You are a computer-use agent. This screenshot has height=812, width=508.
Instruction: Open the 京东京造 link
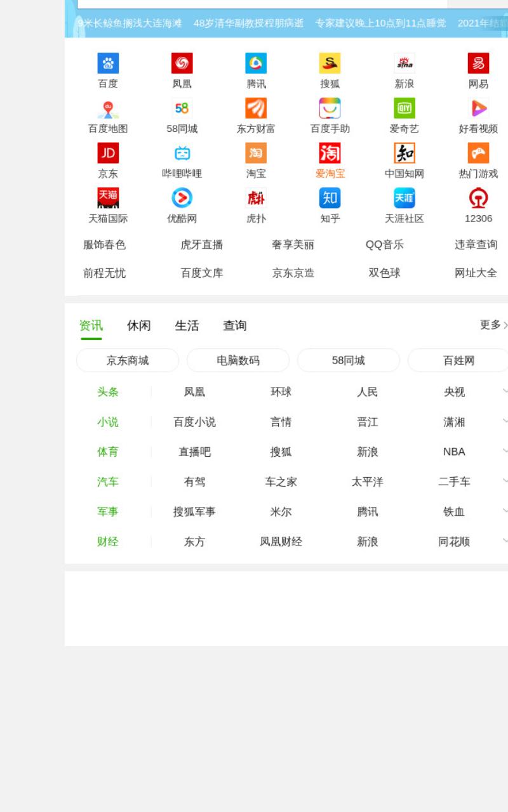click(x=293, y=273)
